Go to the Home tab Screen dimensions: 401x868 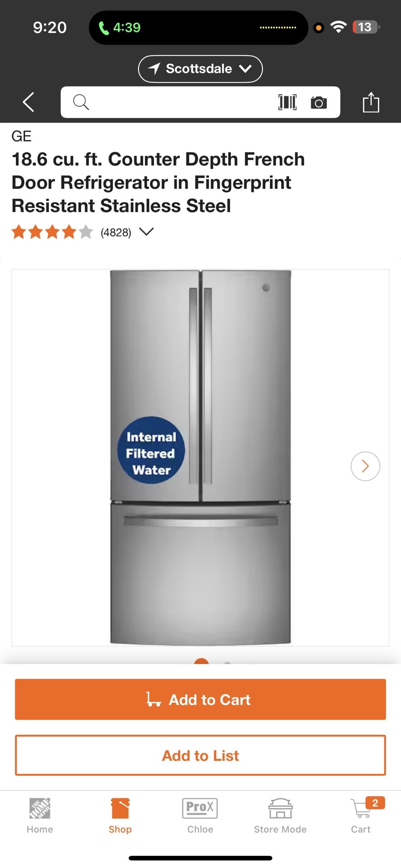click(40, 816)
